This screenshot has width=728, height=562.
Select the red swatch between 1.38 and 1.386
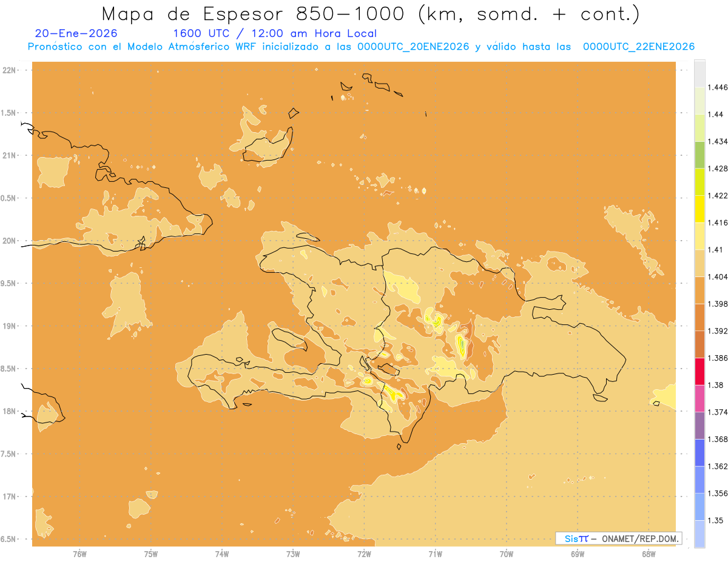click(699, 371)
